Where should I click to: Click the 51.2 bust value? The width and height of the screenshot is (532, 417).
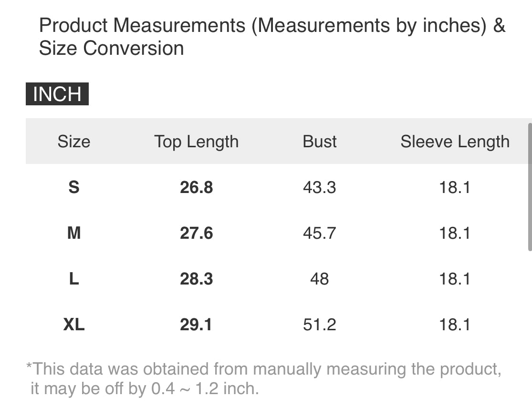319,325
